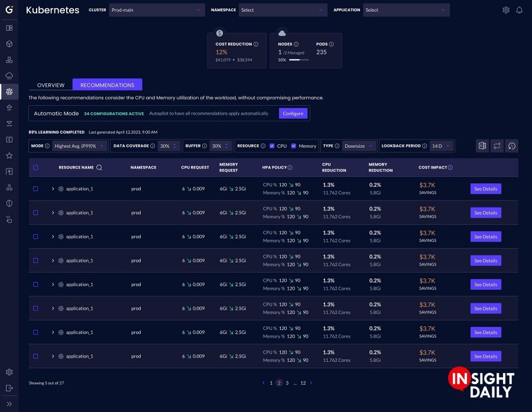Open the Lookback Period 14 D dropdown
This screenshot has height=412, width=532.
(x=442, y=146)
